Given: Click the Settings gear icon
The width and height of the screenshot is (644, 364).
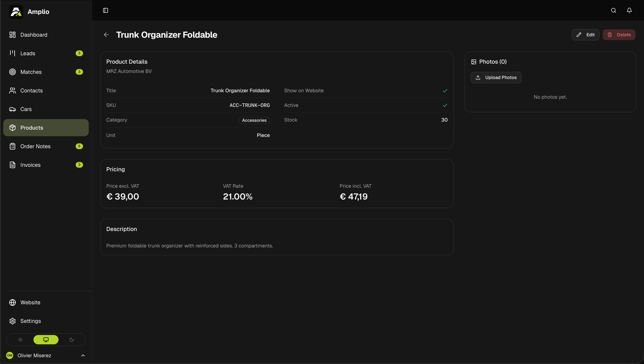Looking at the screenshot, I should click(13, 321).
